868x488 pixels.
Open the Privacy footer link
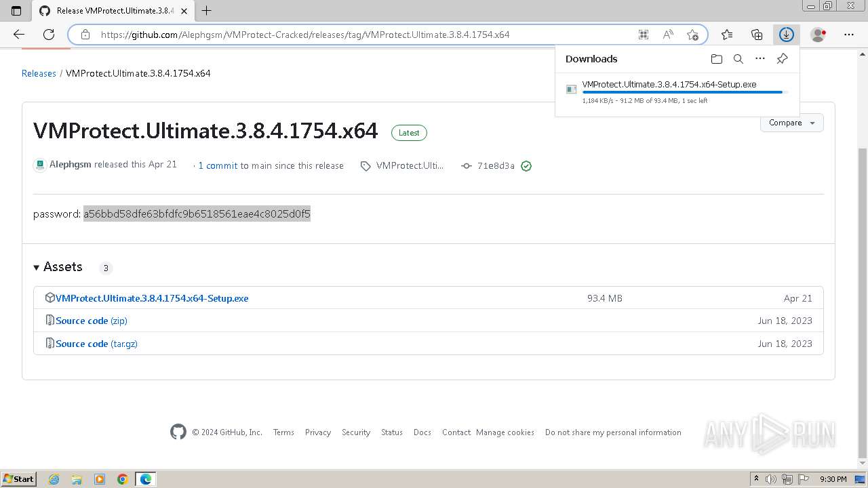point(318,432)
